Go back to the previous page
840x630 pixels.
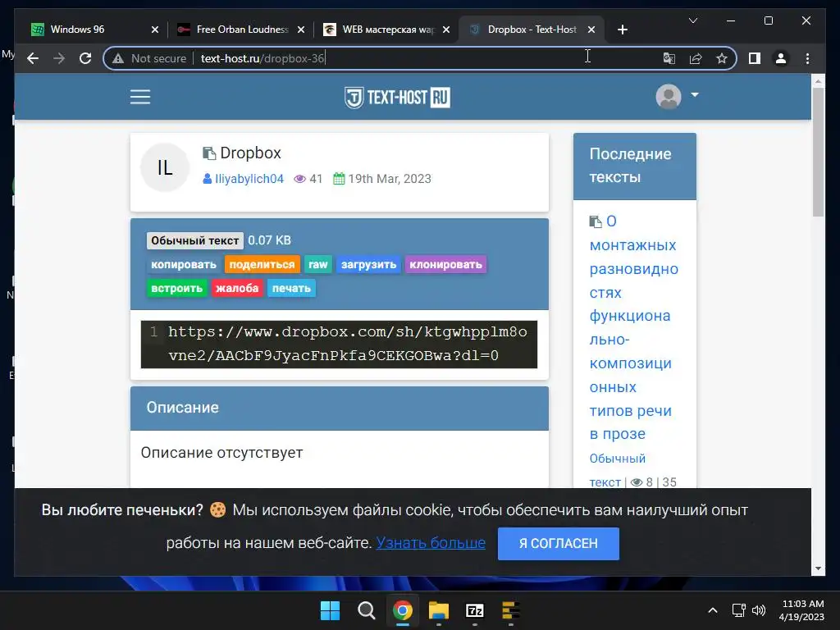coord(33,58)
